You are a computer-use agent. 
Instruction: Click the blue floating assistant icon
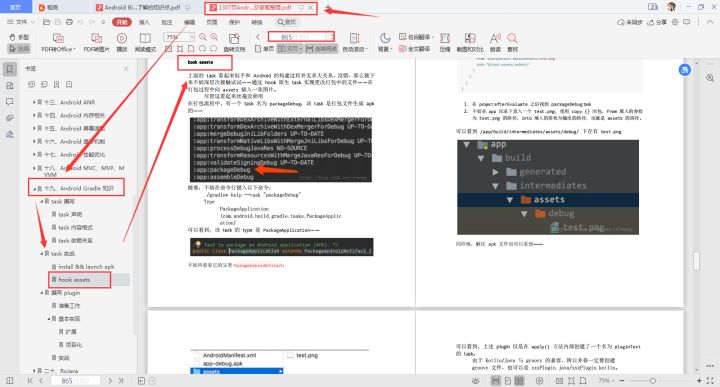(x=685, y=70)
